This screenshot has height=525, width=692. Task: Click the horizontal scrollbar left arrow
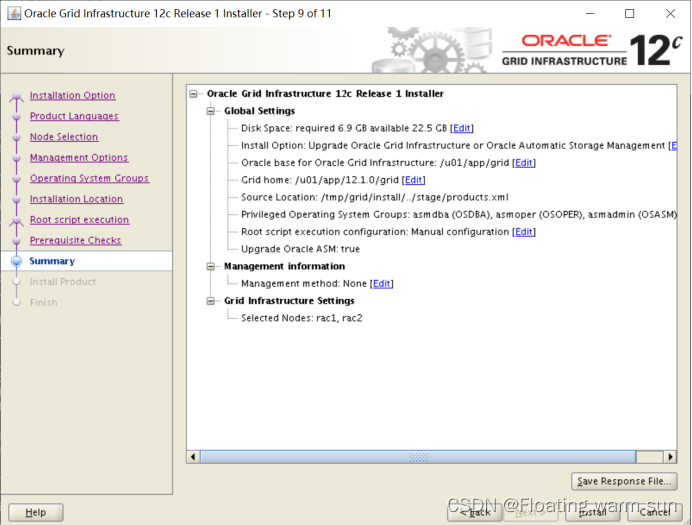point(193,457)
